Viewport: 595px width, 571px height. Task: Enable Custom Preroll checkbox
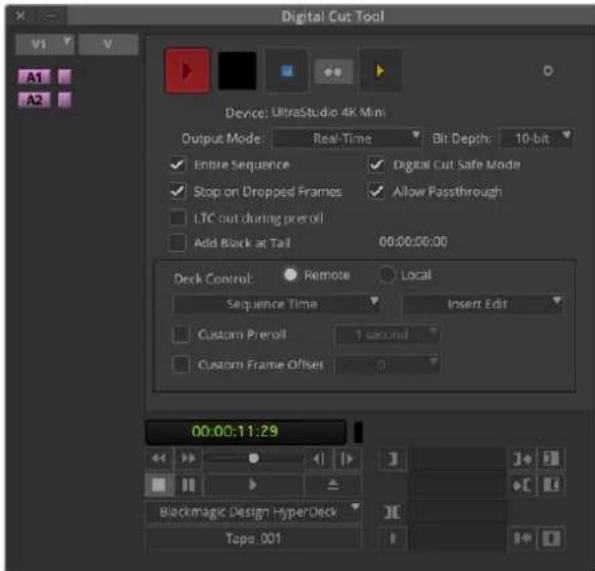coord(181,335)
